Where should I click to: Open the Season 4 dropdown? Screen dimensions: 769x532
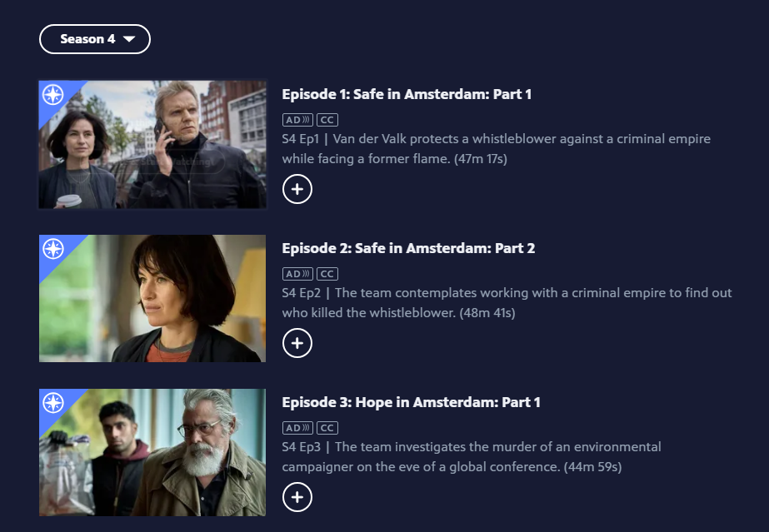point(95,39)
